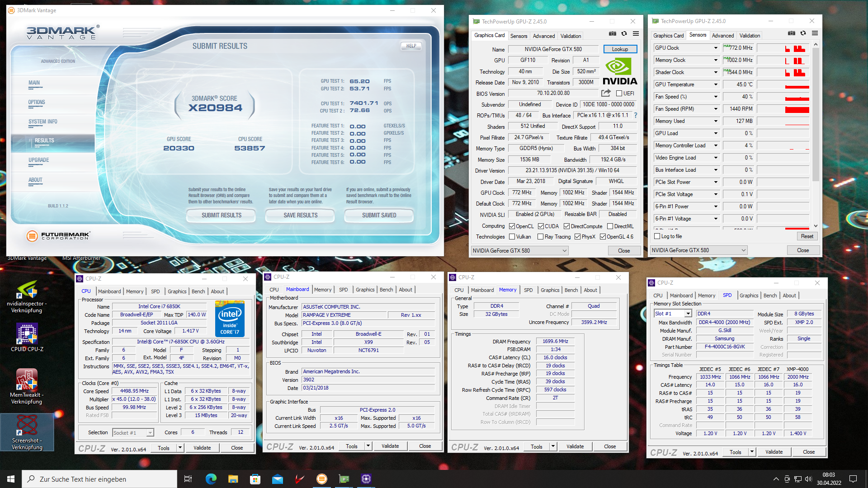Click the GPU Name field in GPU-Z
Screen dimensions: 868x488
click(x=553, y=49)
